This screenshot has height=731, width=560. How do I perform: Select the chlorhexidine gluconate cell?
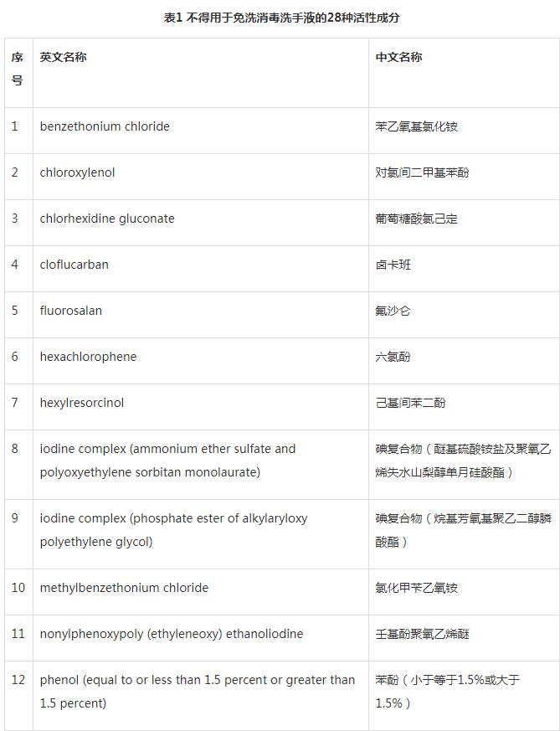tap(107, 219)
